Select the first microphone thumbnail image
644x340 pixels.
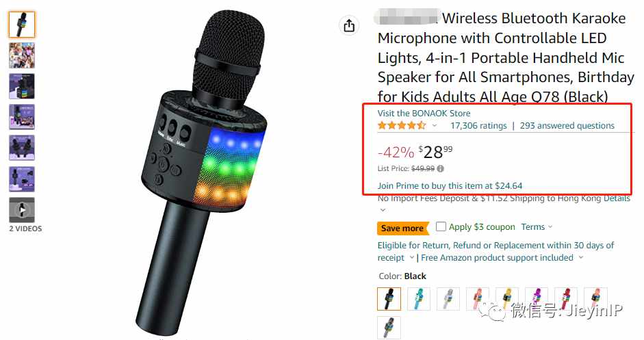point(22,25)
